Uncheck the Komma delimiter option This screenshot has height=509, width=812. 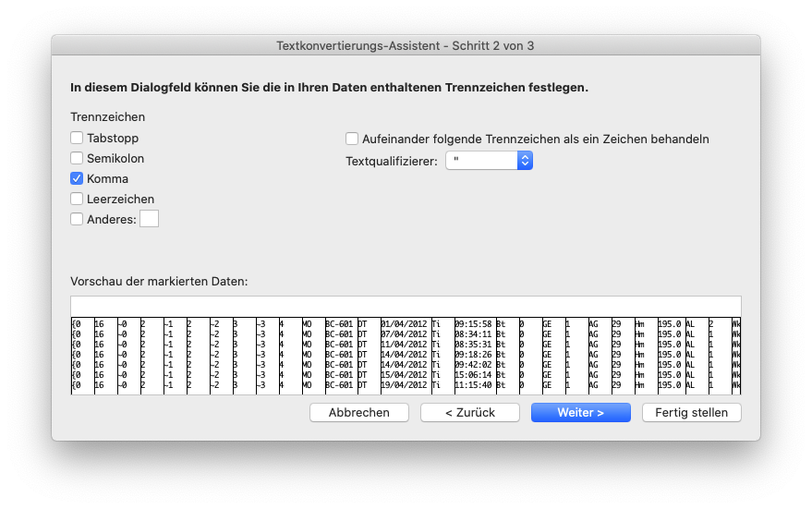(x=77, y=178)
